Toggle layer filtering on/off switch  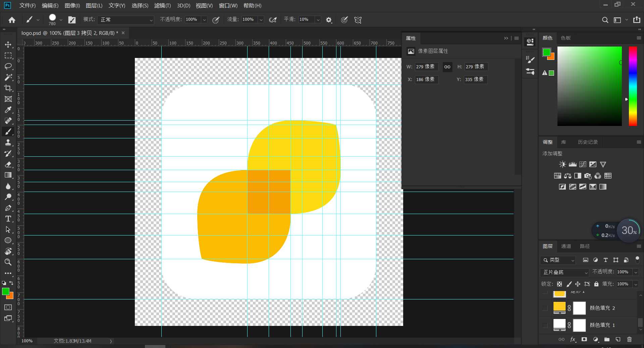click(x=637, y=260)
